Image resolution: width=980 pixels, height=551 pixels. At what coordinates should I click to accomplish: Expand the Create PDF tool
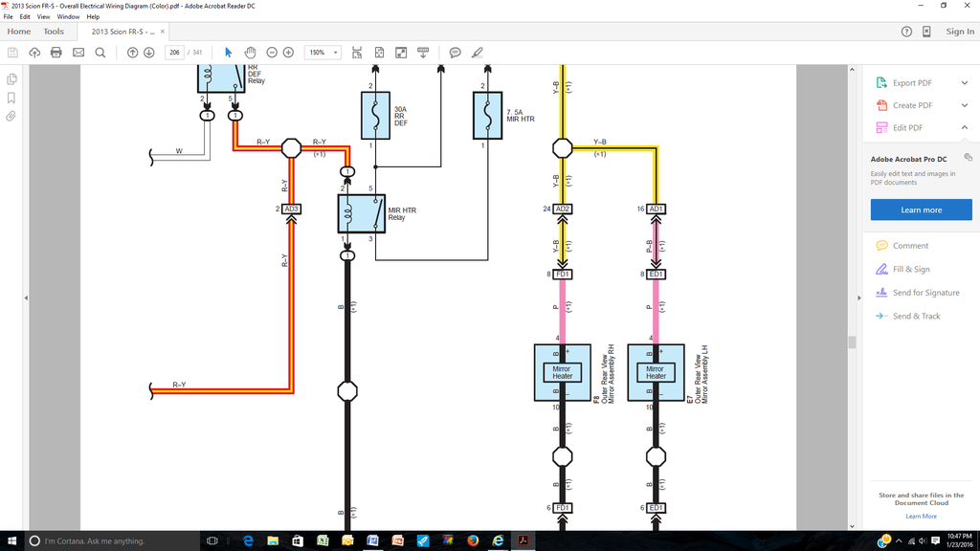(965, 105)
